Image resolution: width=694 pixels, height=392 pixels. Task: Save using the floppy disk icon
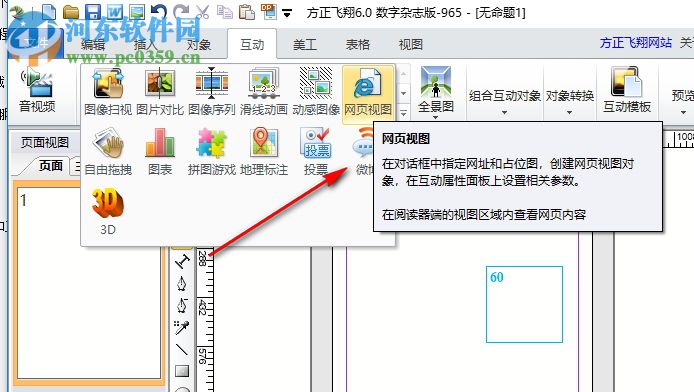[x=93, y=12]
